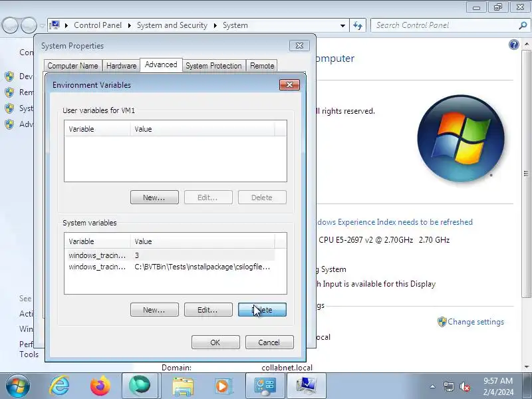Confirm Environment Variables with OK
This screenshot has height=399, width=532.
215,342
